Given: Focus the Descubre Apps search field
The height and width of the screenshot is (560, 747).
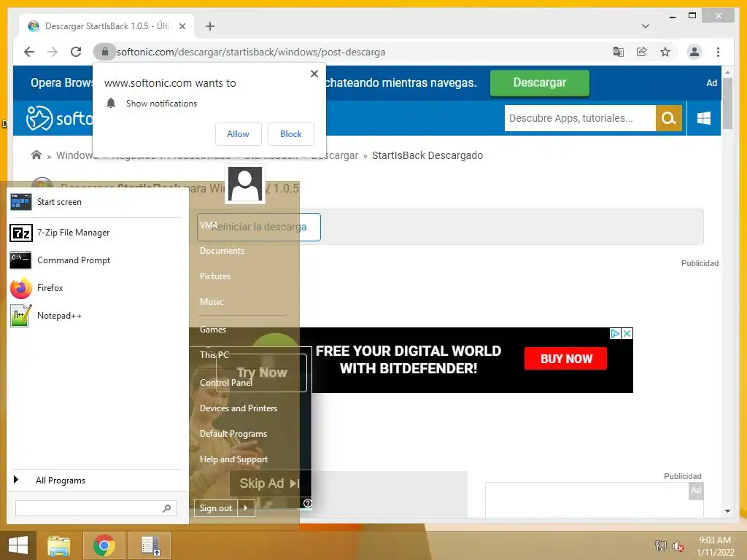Looking at the screenshot, I should pos(580,118).
